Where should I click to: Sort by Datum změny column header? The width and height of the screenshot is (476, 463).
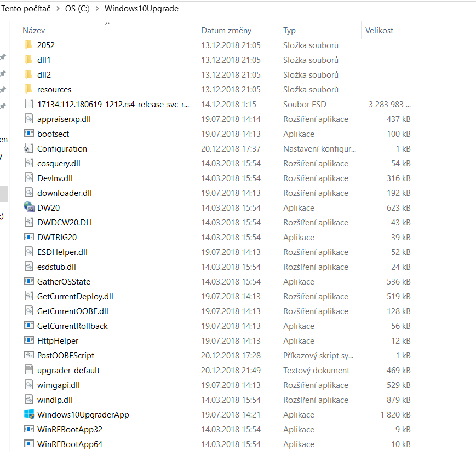point(226,31)
